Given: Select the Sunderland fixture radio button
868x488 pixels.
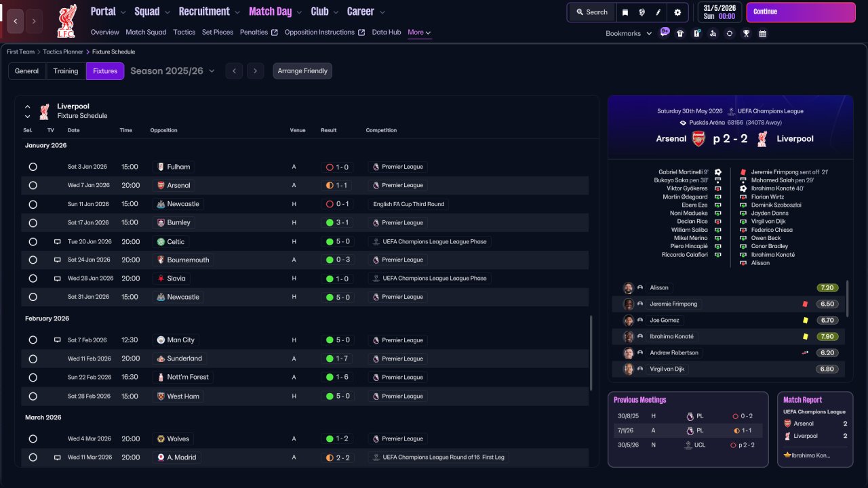Looking at the screenshot, I should (x=33, y=359).
